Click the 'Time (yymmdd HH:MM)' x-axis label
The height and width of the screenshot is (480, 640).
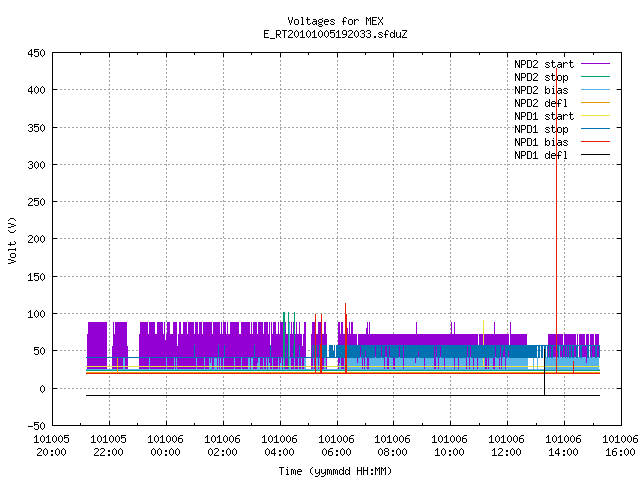(335, 471)
